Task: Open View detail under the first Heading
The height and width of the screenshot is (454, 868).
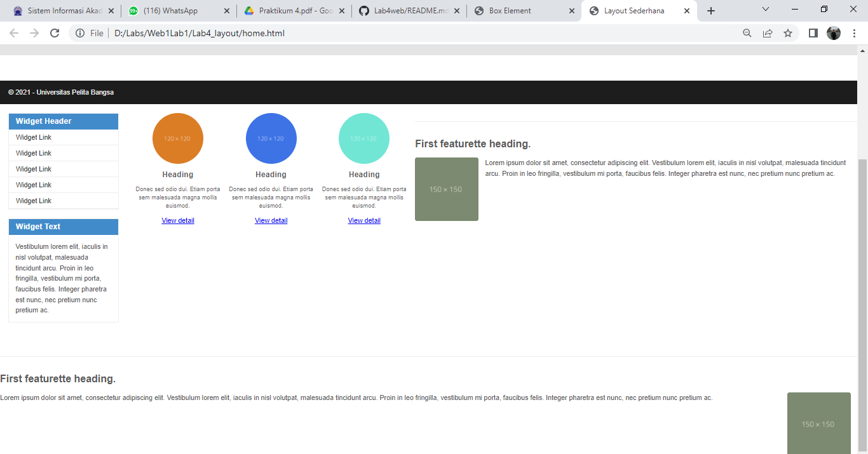Action: click(x=178, y=220)
